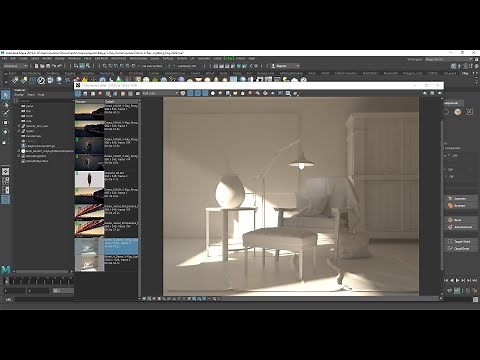The image size is (480, 360).
Task: Activate the Move tool in toolbox
Action: coord(5,123)
